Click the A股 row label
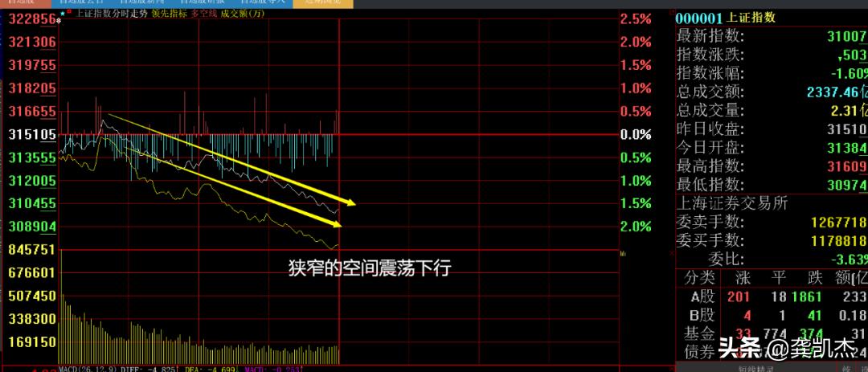Viewport: 868px width, 372px height. coord(703,296)
